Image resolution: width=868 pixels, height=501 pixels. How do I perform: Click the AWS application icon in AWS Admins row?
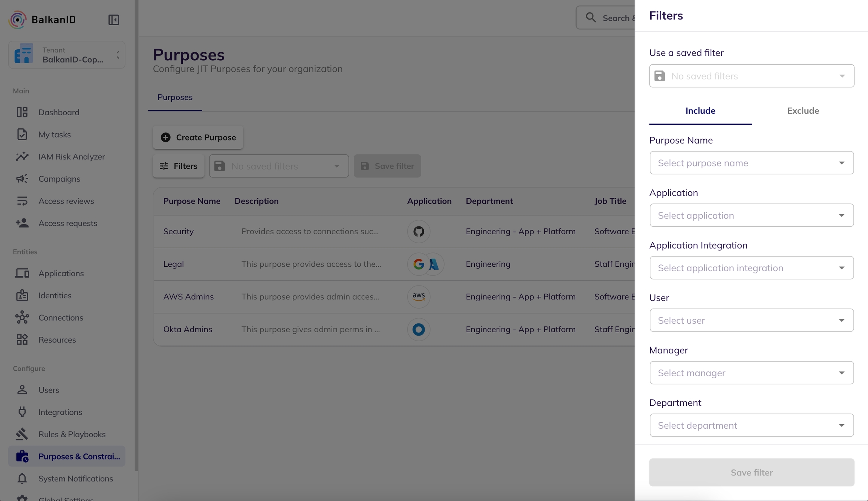click(419, 296)
